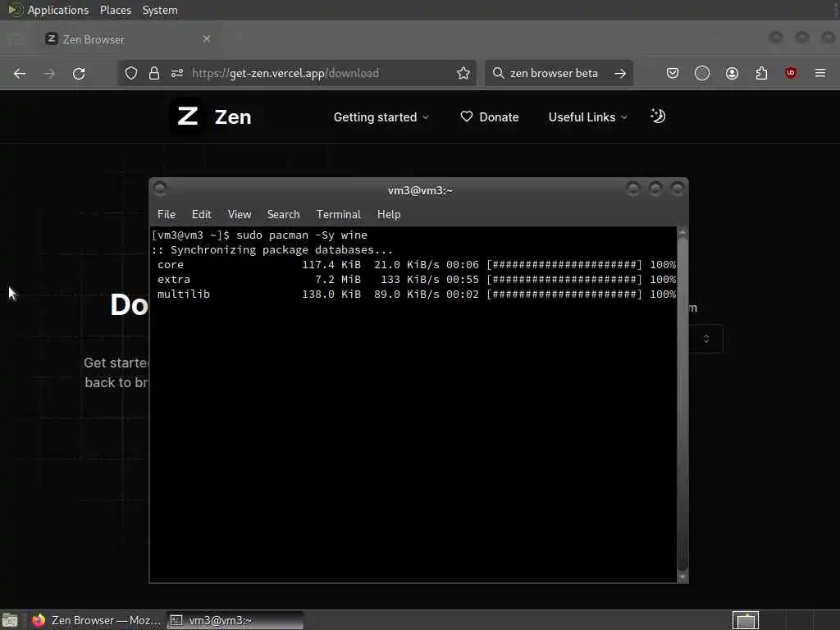Open the terminal Search menu

coord(283,214)
